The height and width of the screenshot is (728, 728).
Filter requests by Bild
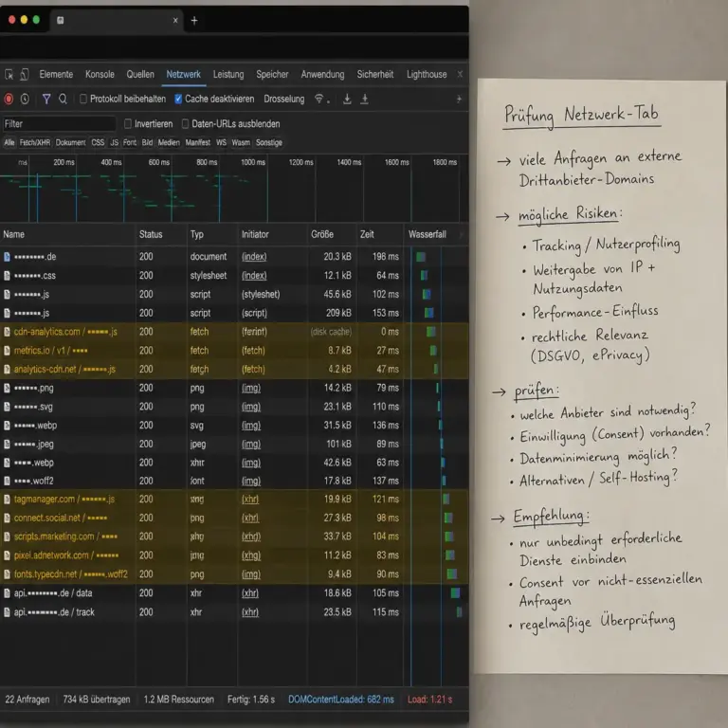coord(147,142)
